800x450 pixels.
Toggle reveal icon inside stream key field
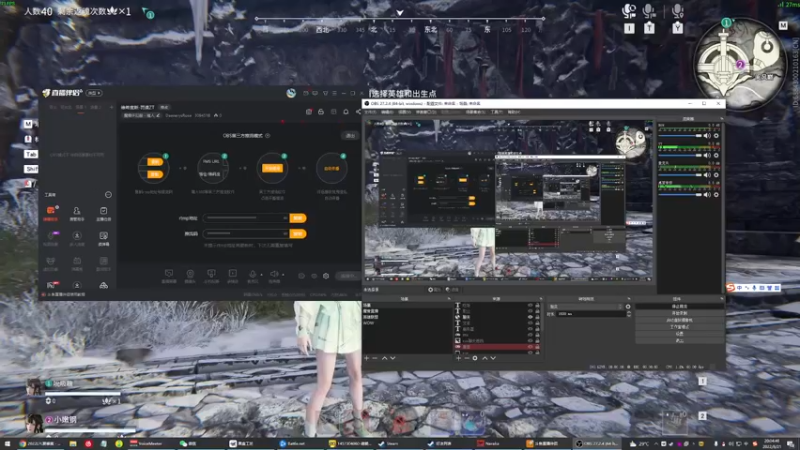(285, 233)
